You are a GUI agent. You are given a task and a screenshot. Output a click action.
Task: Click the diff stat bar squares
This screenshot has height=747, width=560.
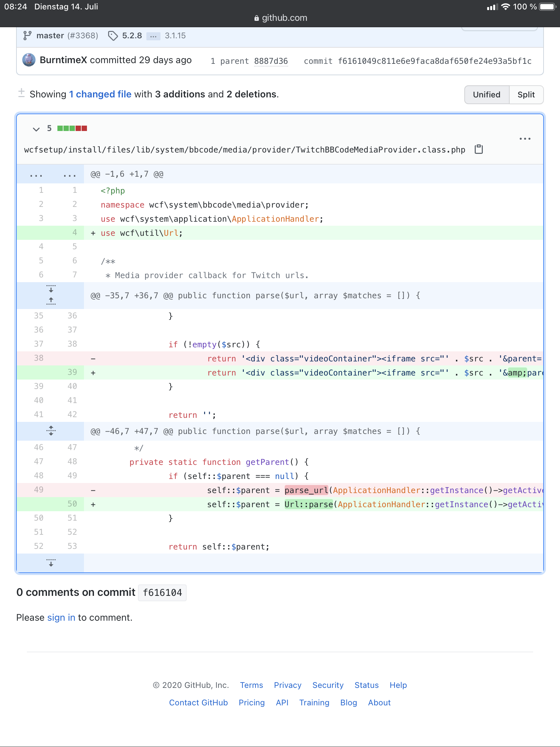[x=72, y=128]
